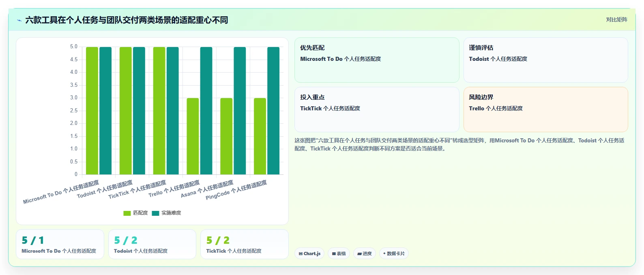The image size is (644, 275).
Task: Click the description paragraph starting 这张图把
Action: (459, 144)
